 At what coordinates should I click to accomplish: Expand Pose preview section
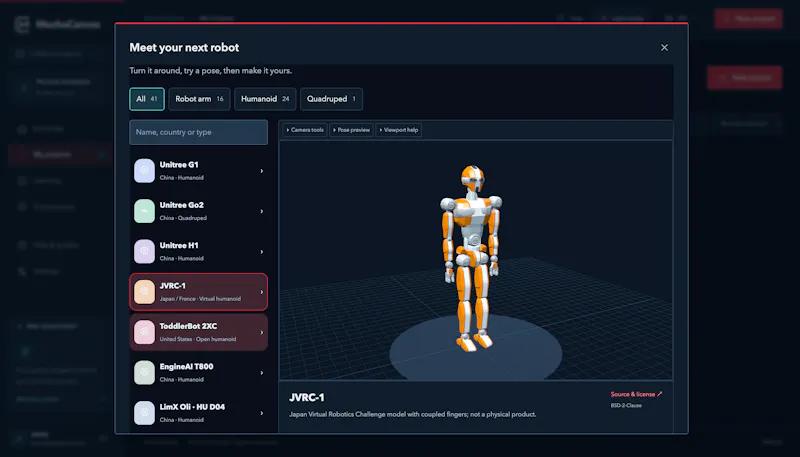[x=352, y=130]
